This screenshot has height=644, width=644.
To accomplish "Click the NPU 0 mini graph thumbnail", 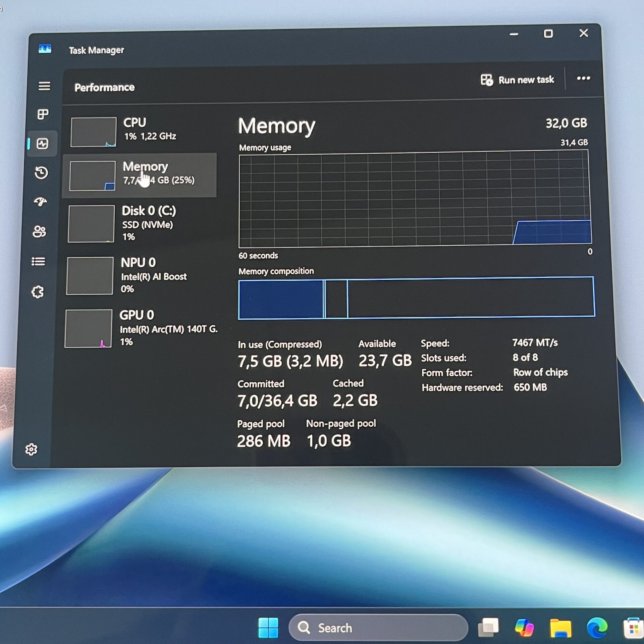I will (x=90, y=276).
